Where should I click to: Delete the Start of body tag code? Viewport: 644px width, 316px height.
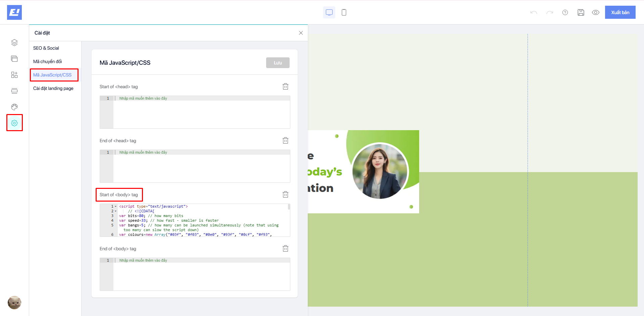(x=285, y=195)
